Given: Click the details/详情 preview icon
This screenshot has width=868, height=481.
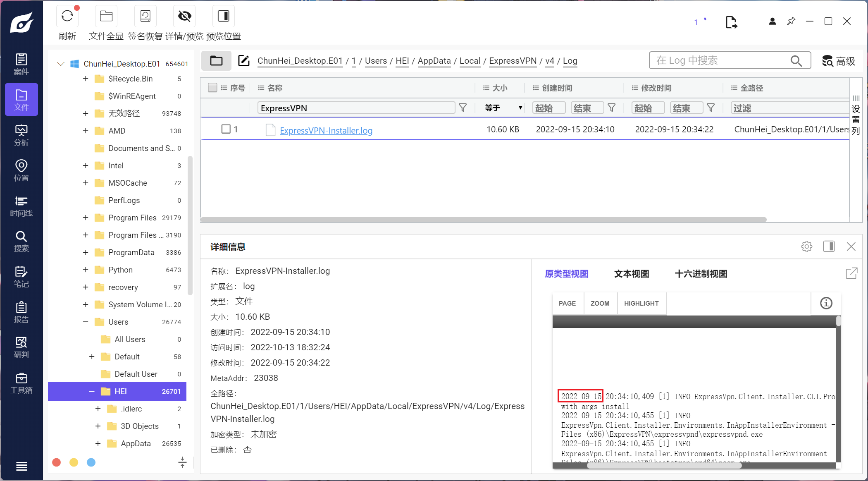Looking at the screenshot, I should pos(184,16).
